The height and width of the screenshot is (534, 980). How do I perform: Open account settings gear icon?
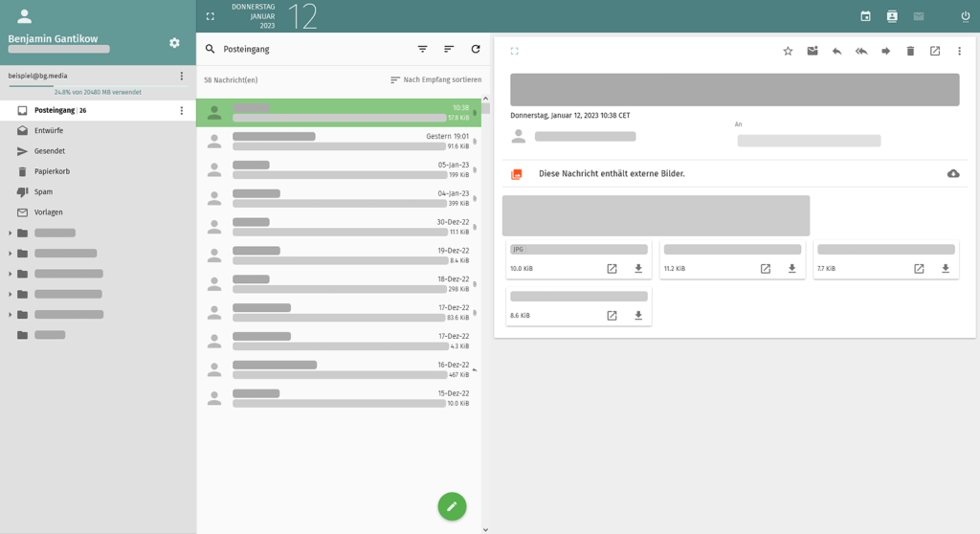pyautogui.click(x=174, y=43)
